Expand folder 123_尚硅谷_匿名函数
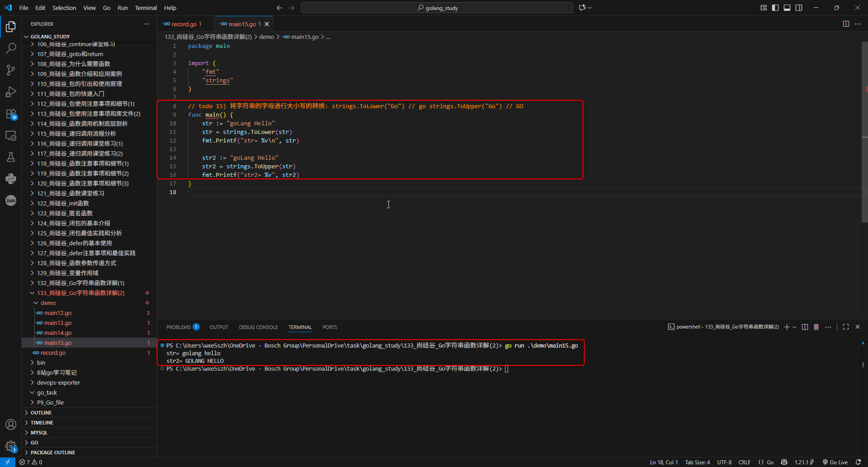 [x=89, y=213]
